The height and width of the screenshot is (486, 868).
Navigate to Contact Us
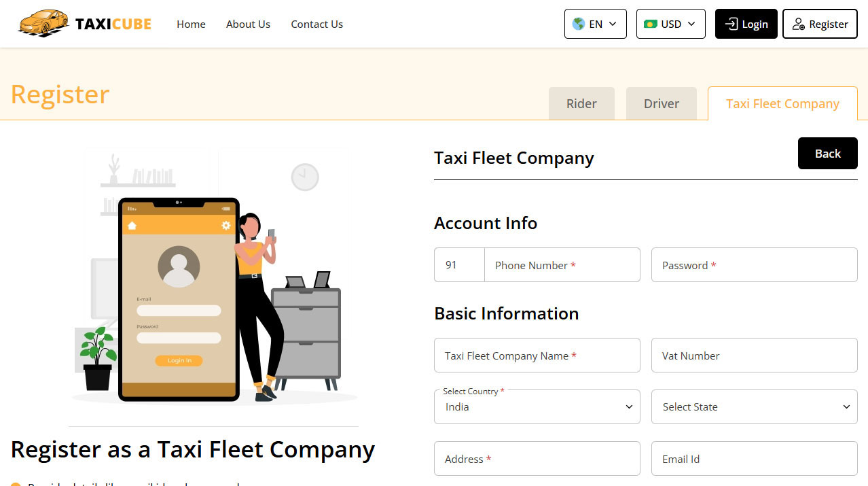click(317, 24)
